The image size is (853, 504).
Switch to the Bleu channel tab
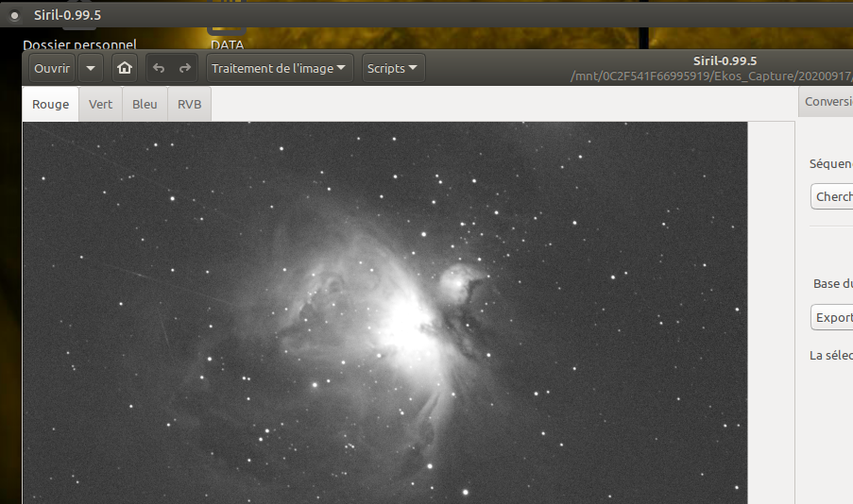coord(145,105)
